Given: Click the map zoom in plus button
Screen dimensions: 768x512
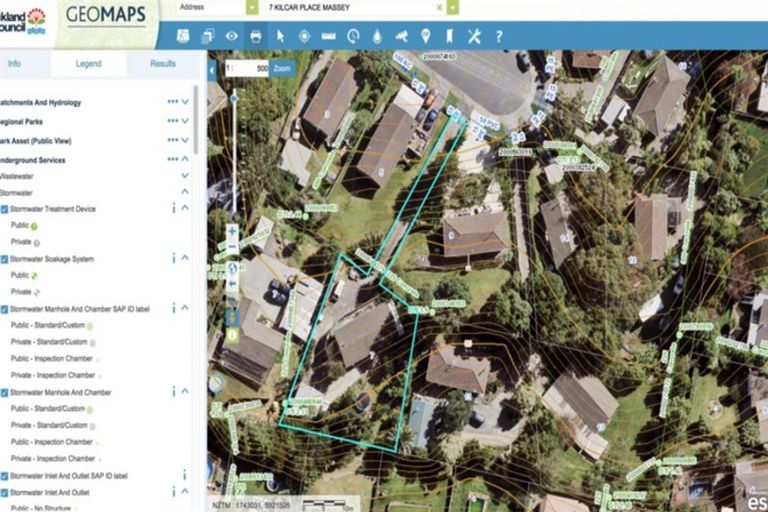Looking at the screenshot, I should (x=232, y=230).
